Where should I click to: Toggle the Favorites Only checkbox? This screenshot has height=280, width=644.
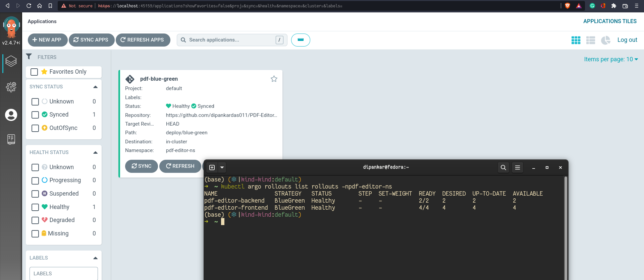tap(34, 72)
